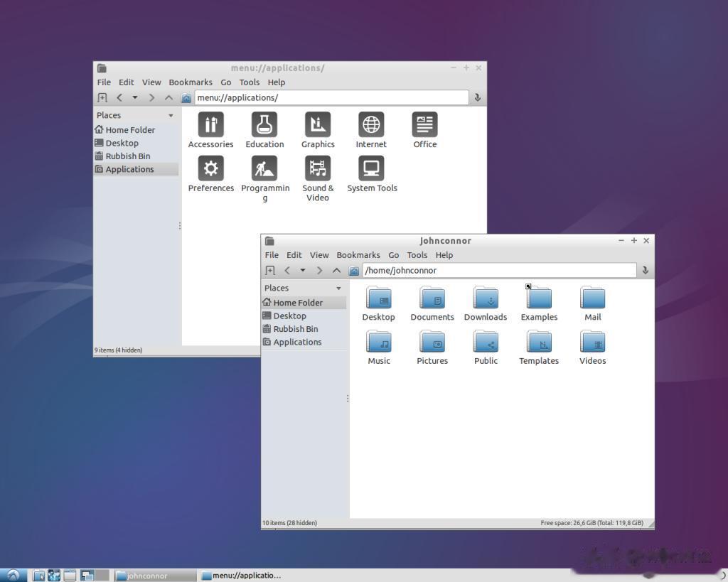
Task: Select Home Folder in applications window sidebar
Action: 136,130
